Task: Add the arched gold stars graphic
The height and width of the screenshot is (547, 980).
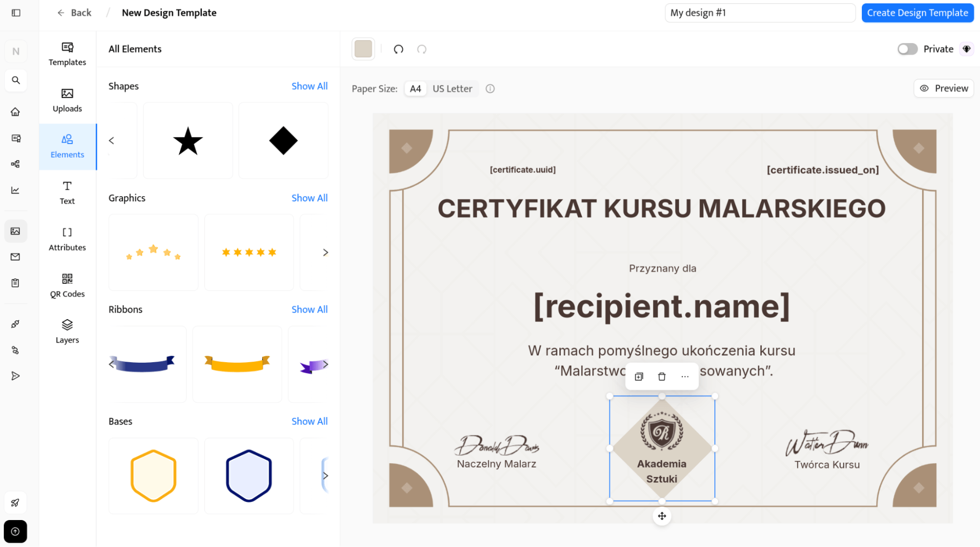Action: point(153,252)
